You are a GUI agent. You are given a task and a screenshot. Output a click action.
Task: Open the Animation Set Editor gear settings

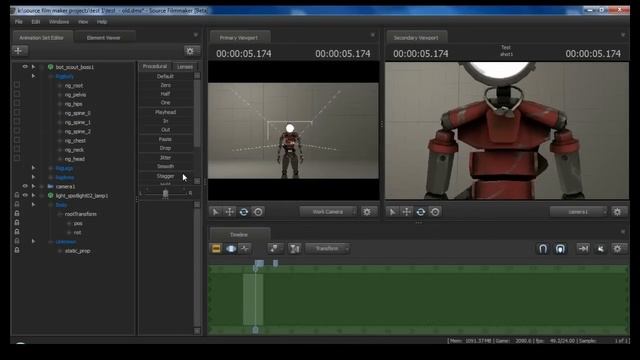tap(190, 51)
